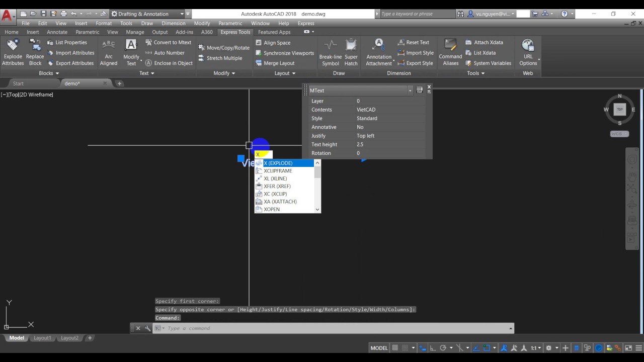Toggle 2D object snap in status bar
Image resolution: width=644 pixels, height=362 pixels.
tap(487, 348)
